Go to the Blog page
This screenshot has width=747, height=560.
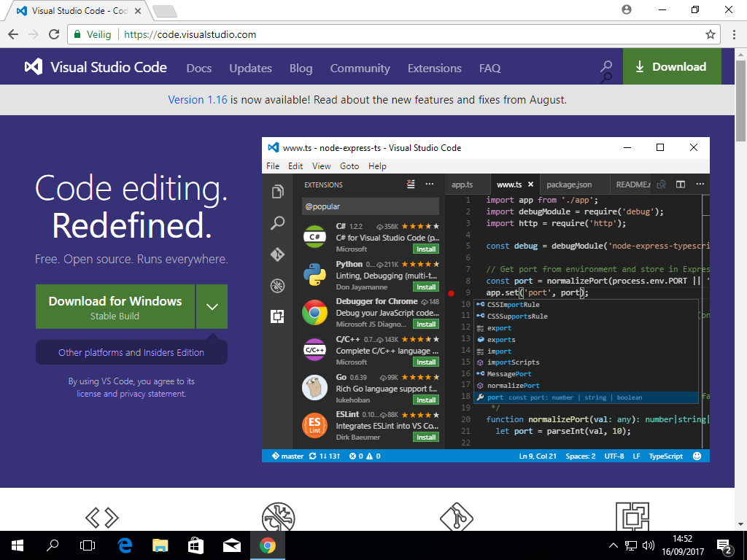click(301, 68)
